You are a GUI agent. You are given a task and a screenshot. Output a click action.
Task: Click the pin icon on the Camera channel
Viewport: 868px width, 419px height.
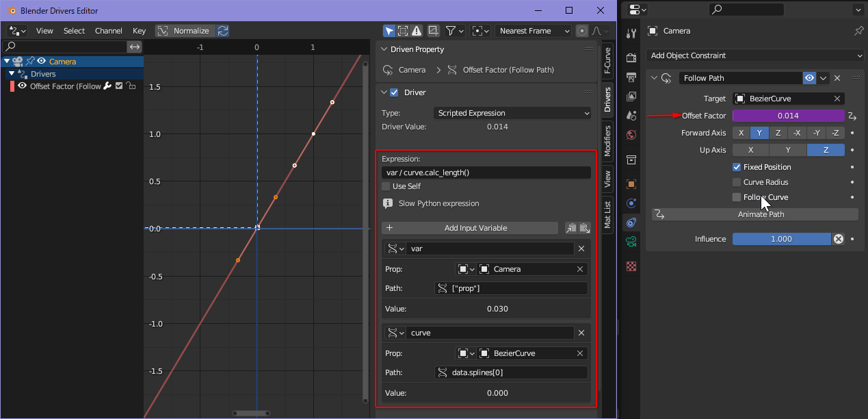[29, 62]
